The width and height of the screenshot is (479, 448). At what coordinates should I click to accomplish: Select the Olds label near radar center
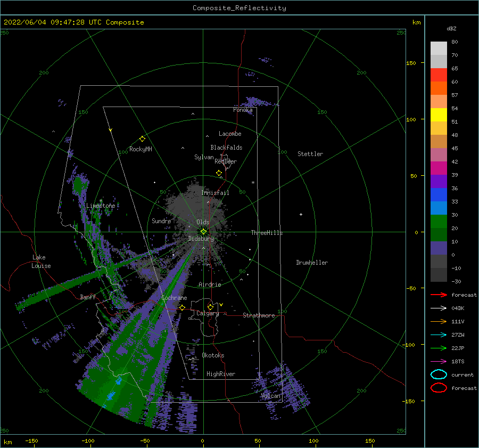pyautogui.click(x=203, y=222)
